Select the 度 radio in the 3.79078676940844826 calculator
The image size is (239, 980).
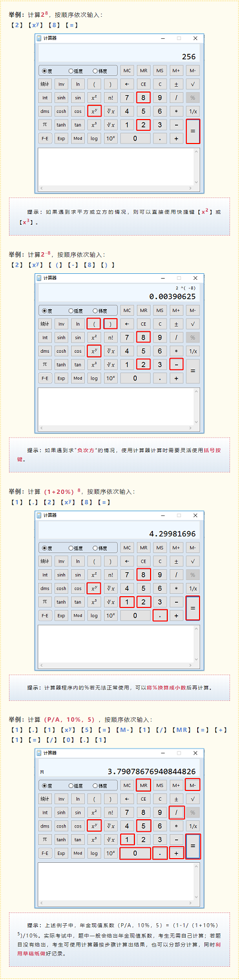pos(47,785)
